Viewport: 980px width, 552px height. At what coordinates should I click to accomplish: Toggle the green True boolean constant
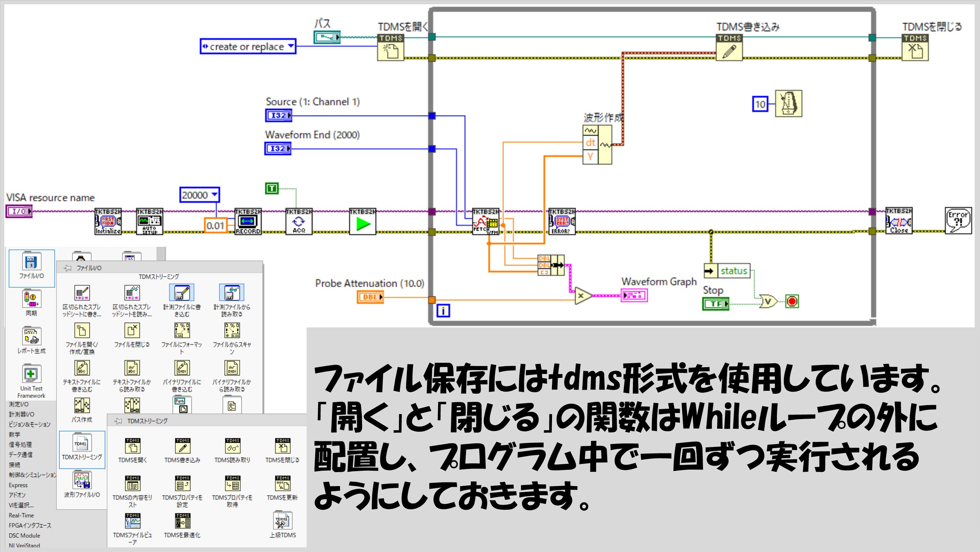(272, 188)
